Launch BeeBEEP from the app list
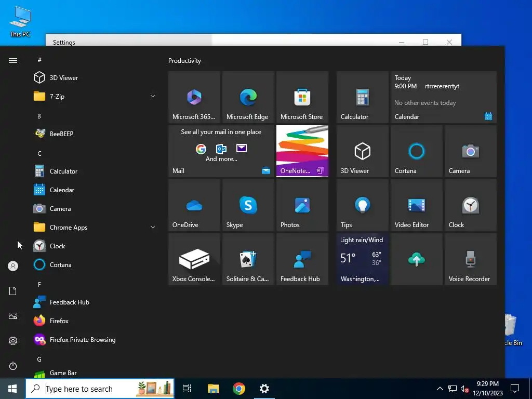This screenshot has width=532, height=399. coord(95,134)
